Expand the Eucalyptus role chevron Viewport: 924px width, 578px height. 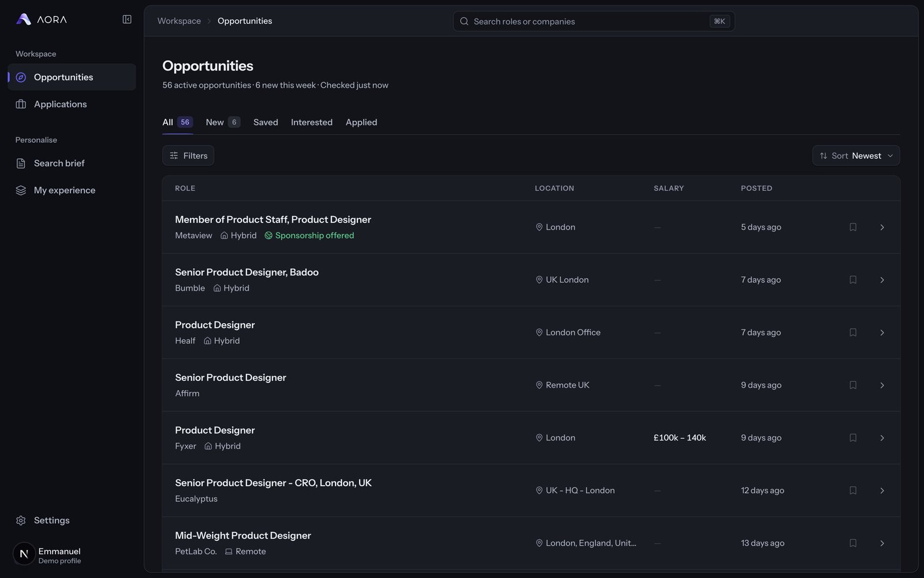click(882, 490)
